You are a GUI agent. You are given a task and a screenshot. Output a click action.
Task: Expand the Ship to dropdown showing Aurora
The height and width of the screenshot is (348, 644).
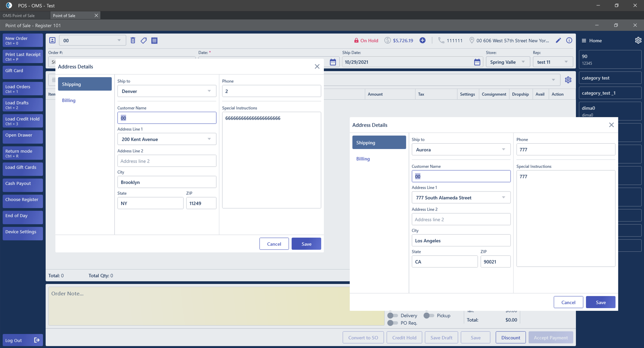coord(503,149)
